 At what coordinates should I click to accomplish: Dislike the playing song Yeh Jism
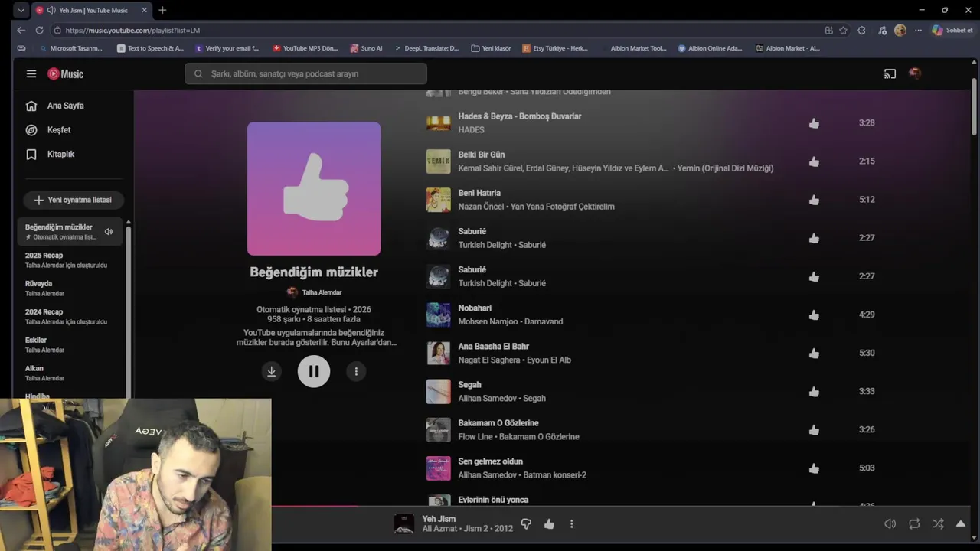click(x=526, y=524)
